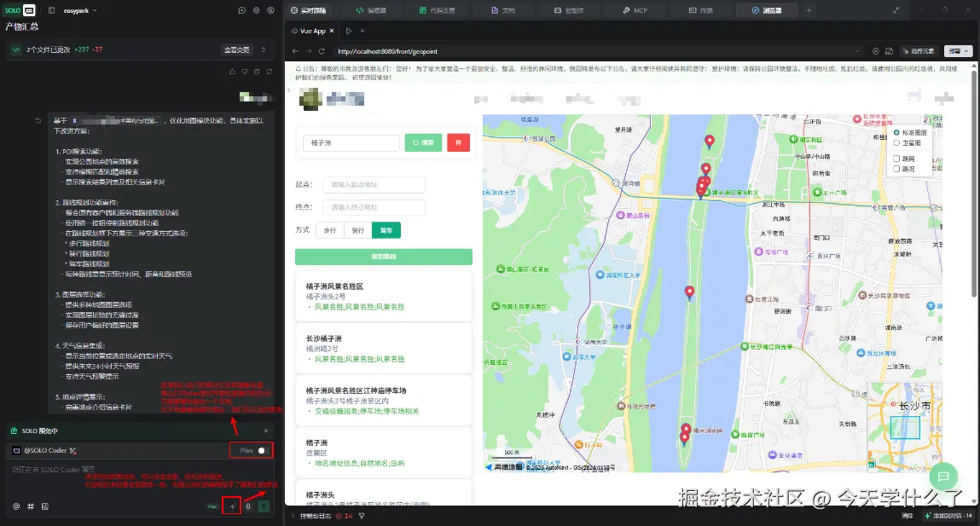This screenshot has width=980, height=526.
Task: Switch to the documents tab
Action: click(503, 10)
